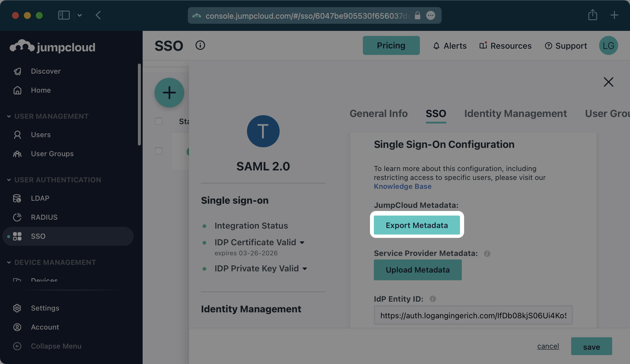
Task: Open the info icon beside Service Provider Metadata
Action: click(487, 254)
